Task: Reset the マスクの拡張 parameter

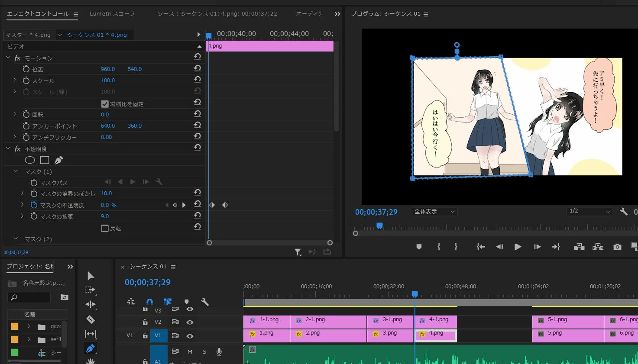Action: [x=198, y=215]
